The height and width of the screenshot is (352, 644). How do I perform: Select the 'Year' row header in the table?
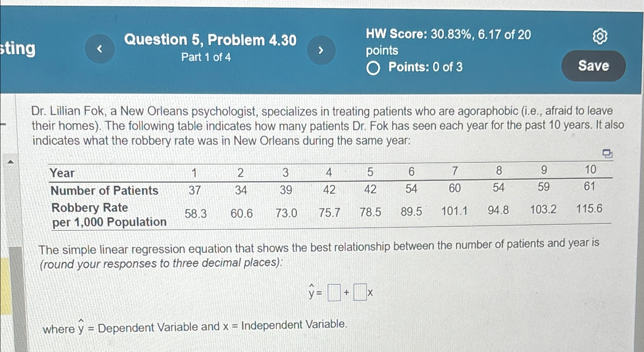(x=62, y=173)
